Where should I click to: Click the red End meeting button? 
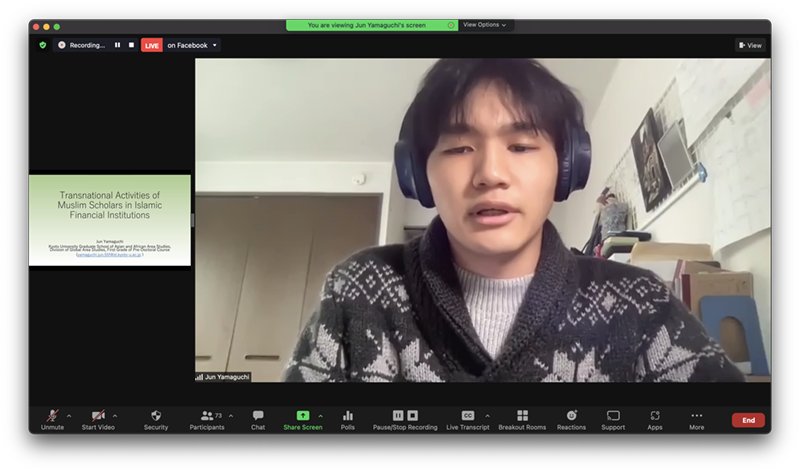[747, 420]
